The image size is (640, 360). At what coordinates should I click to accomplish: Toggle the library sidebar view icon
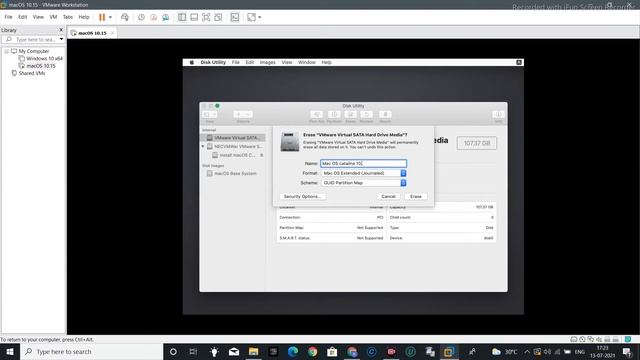point(182,17)
